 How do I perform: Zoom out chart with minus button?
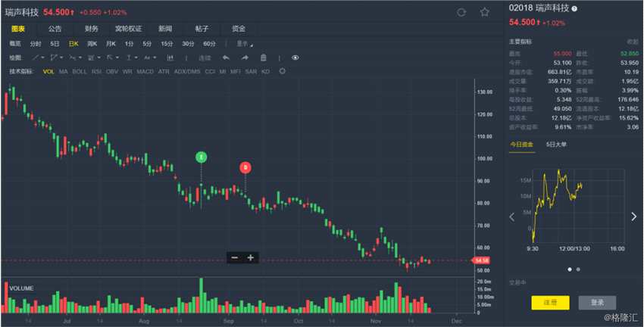[234, 257]
